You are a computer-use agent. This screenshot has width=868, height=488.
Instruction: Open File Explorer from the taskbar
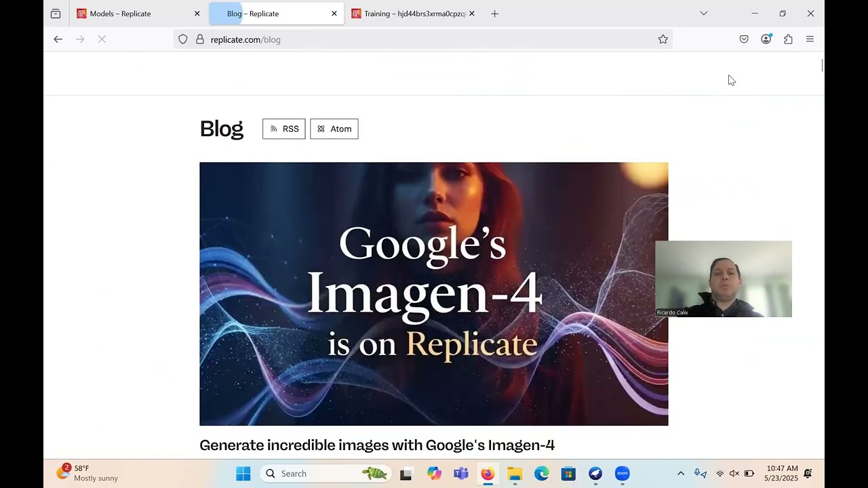click(x=515, y=474)
